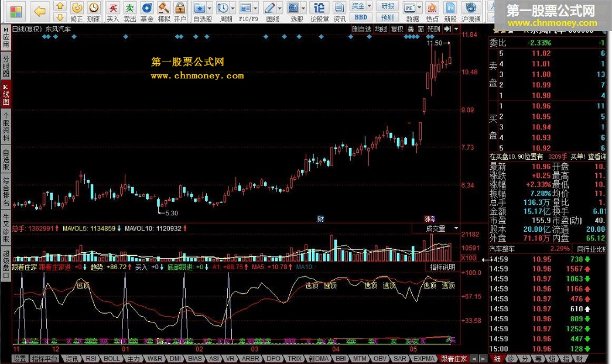This screenshot has height=364, width=612.
Task: Open the 个股资料 sidebar tab
Action: point(6,126)
